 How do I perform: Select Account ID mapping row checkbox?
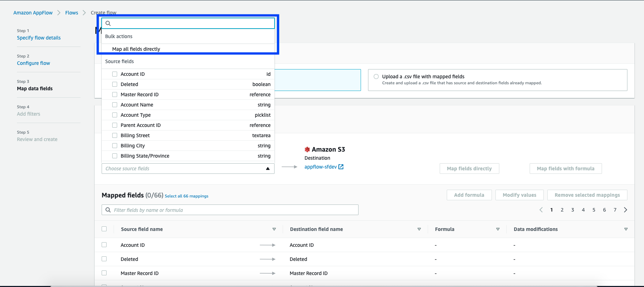tap(104, 245)
